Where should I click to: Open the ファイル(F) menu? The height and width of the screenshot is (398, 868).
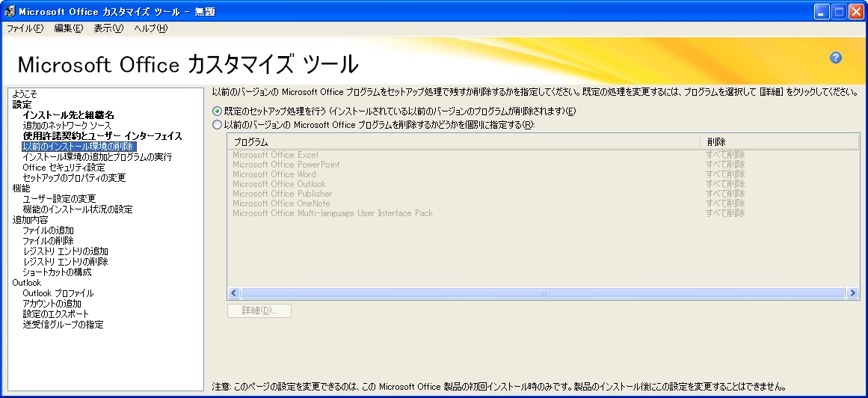coord(25,28)
